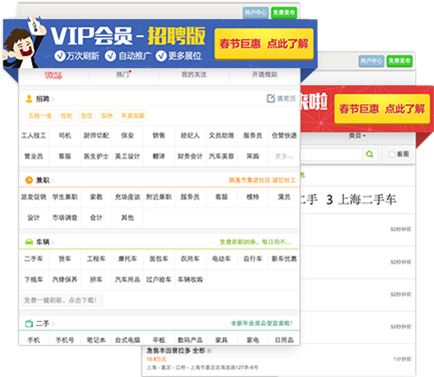
Task: Open the 台式电脑 second-hand category
Action: pos(127,340)
